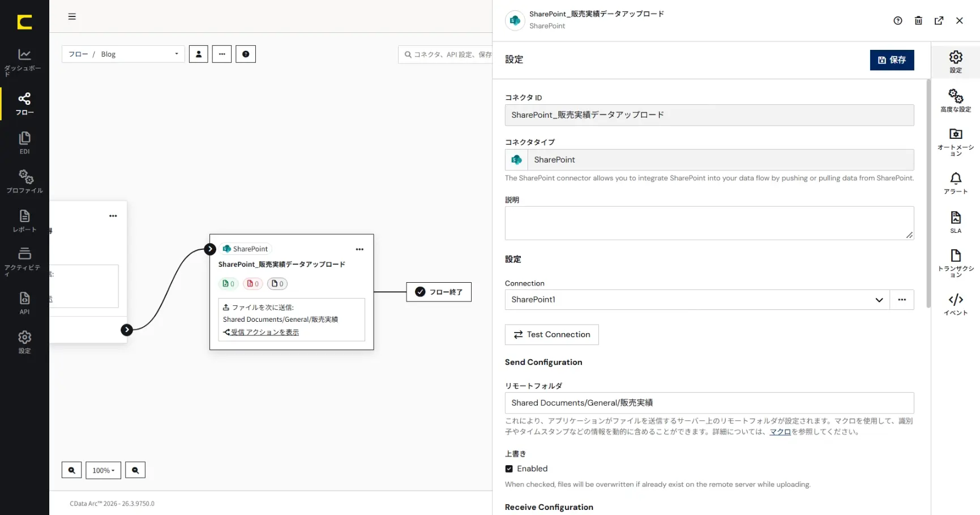Click the settings panel scrollbar
Image resolution: width=980 pixels, height=515 pixels.
(x=928, y=193)
